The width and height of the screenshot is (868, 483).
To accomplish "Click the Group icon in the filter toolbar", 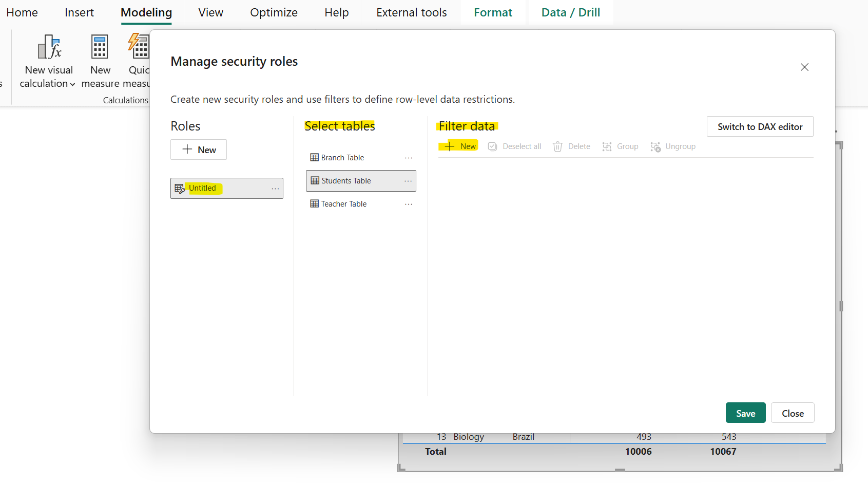I will 607,147.
